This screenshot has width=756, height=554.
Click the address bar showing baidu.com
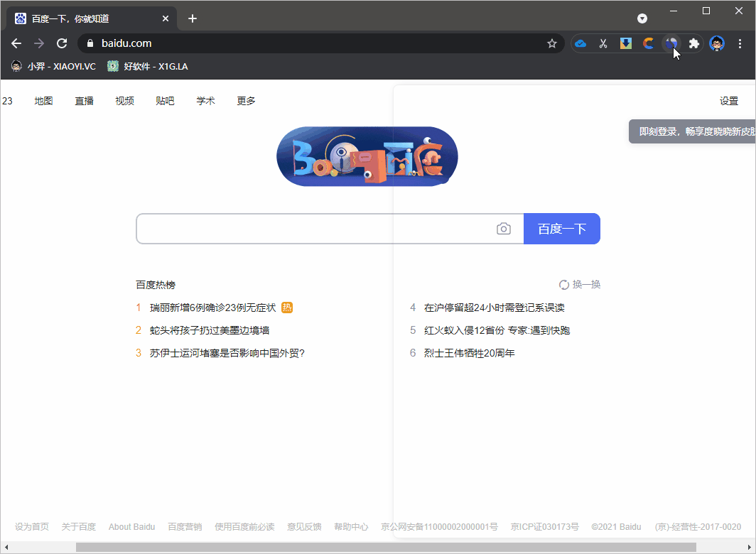[x=320, y=43]
